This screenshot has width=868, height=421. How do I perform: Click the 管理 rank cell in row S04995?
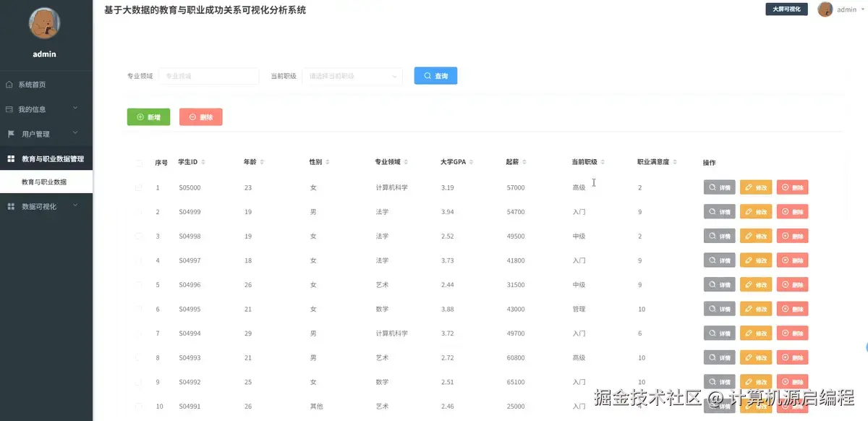pyautogui.click(x=579, y=309)
